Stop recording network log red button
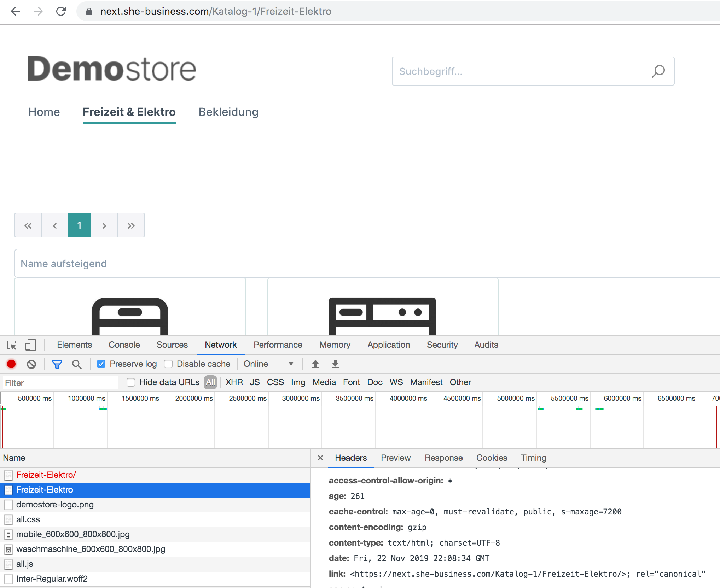 11,364
